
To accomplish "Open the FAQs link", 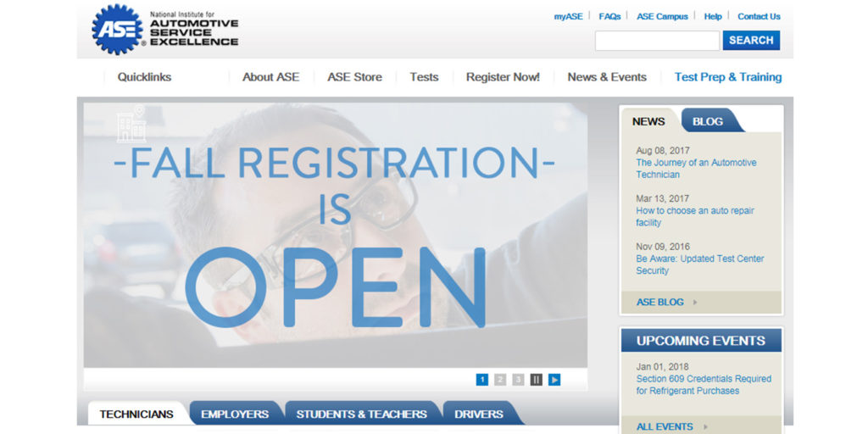I will click(x=609, y=17).
